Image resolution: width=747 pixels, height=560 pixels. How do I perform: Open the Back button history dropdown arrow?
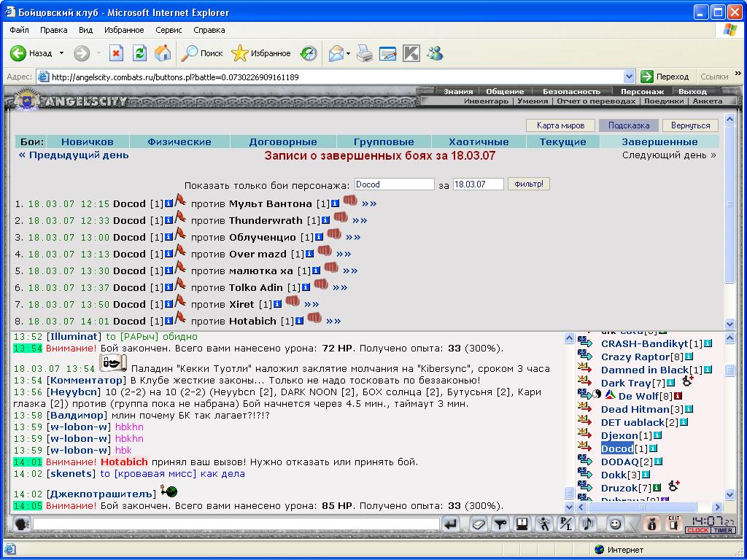coord(61,53)
